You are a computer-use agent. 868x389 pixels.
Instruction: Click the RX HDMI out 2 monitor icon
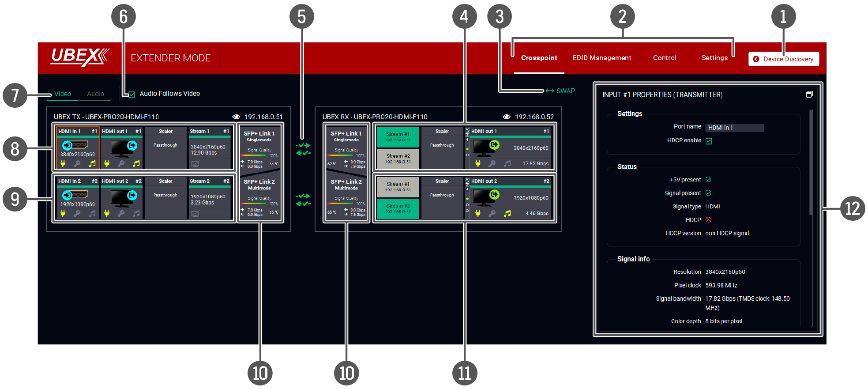[x=484, y=198]
